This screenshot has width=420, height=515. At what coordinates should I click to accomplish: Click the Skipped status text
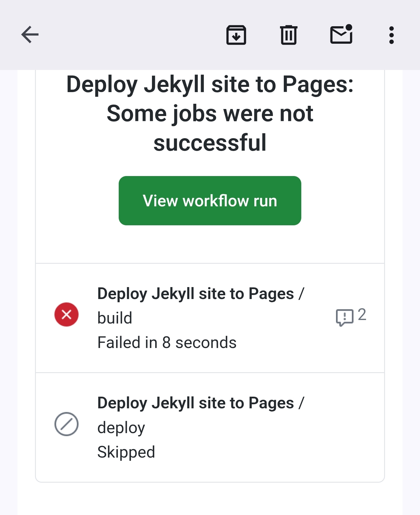click(x=126, y=452)
